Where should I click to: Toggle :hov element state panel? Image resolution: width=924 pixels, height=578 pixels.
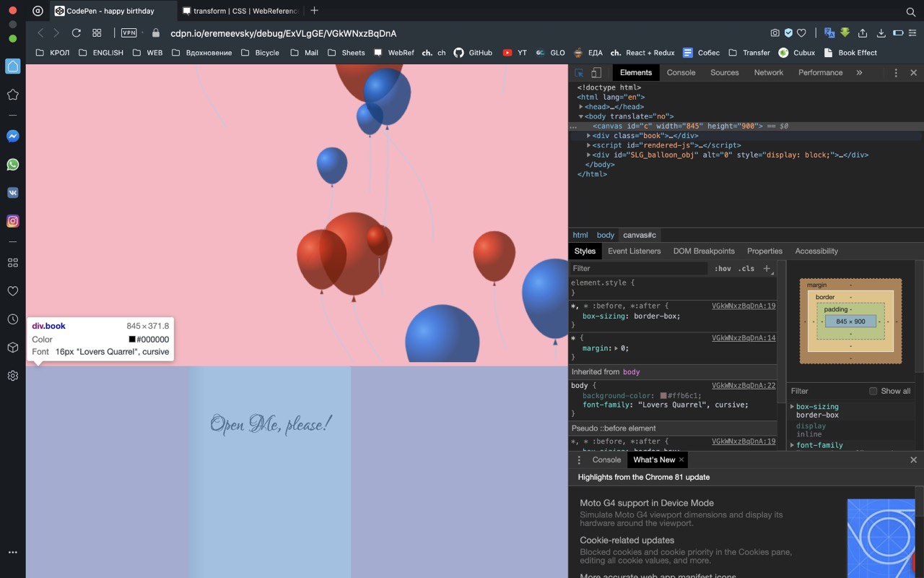click(723, 269)
